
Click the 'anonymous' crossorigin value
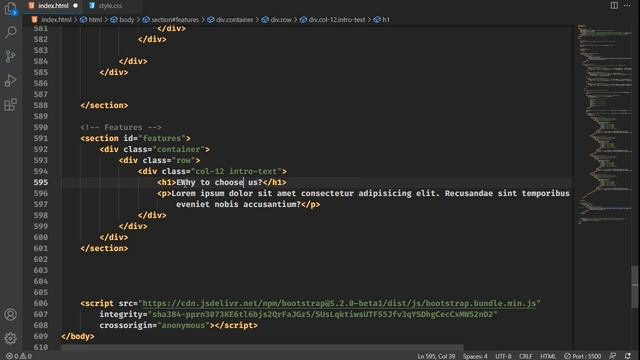point(183,325)
